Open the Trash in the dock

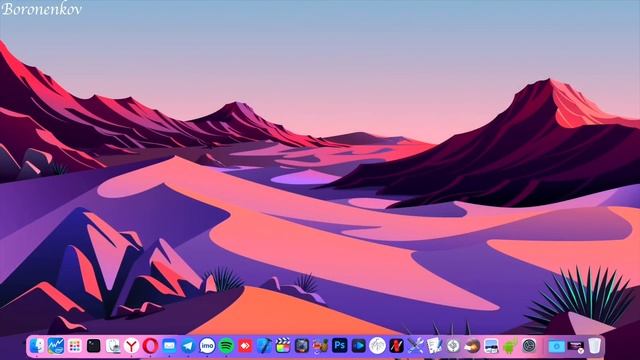(595, 346)
